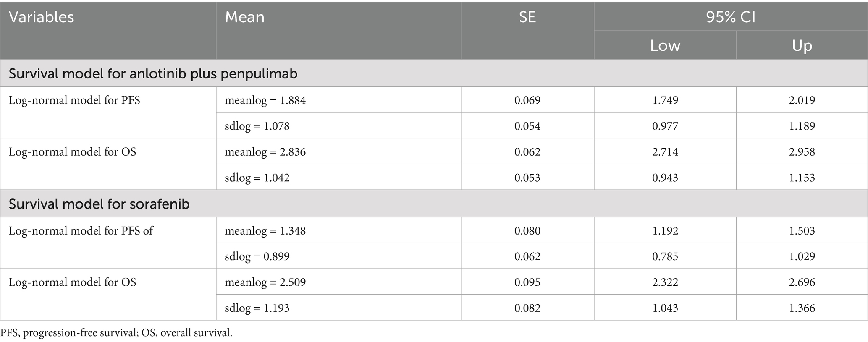Click the lower CI value 0.785
Viewport: 868px width, 342px height.
tap(665, 256)
